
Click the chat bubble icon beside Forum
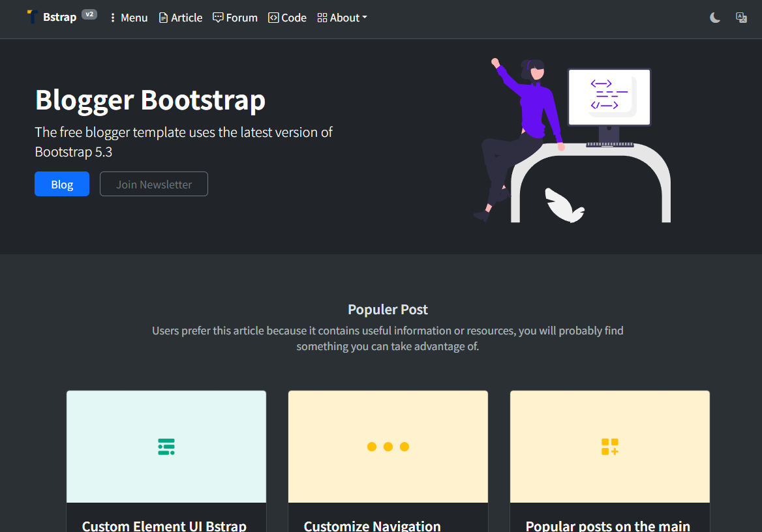tap(218, 18)
